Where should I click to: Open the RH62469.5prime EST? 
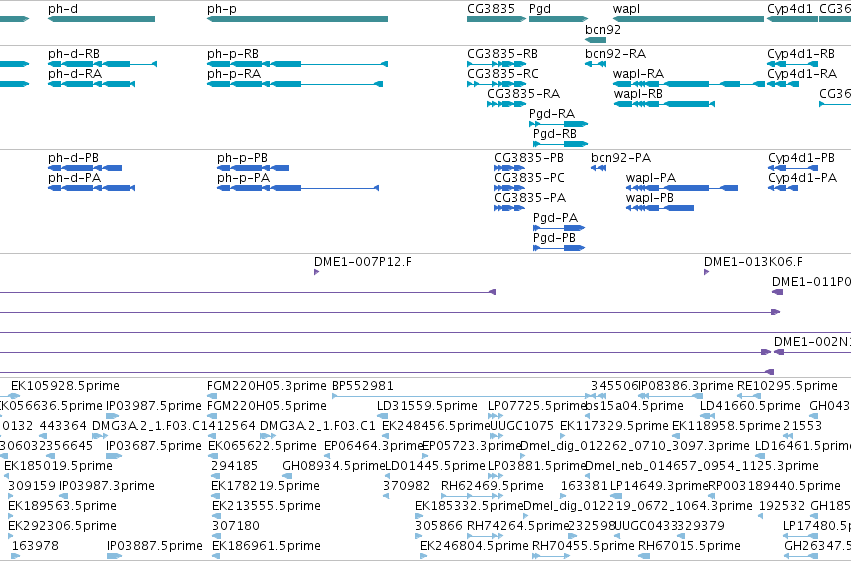coord(492,486)
